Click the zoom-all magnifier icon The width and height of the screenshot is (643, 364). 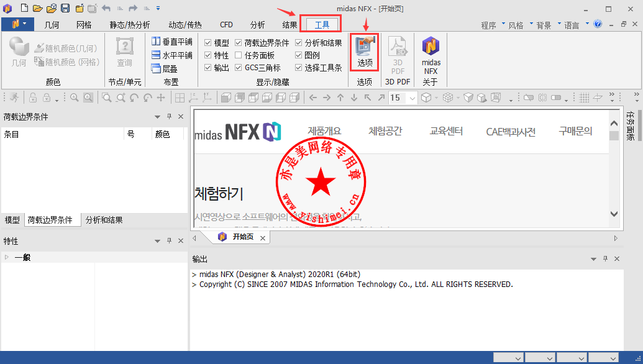click(74, 98)
